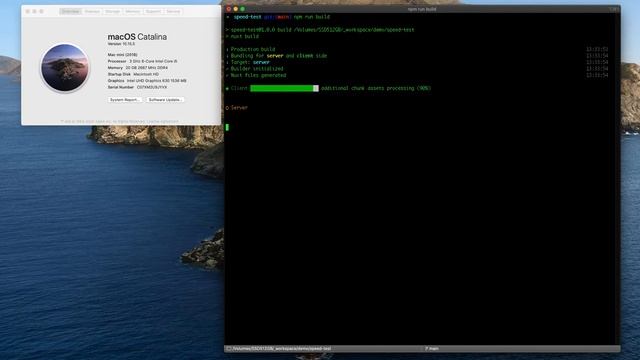Open the Storage tab

(112, 11)
